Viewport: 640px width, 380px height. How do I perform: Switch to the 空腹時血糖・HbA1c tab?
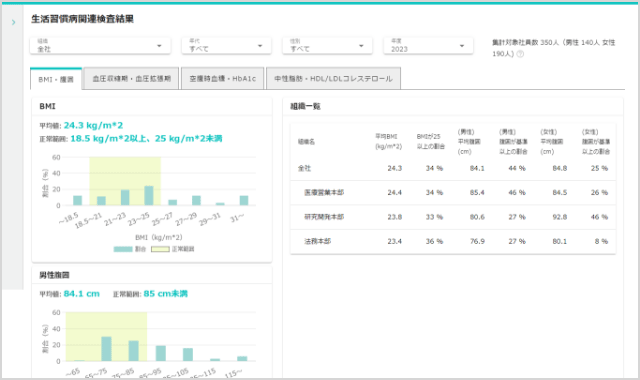tap(222, 78)
